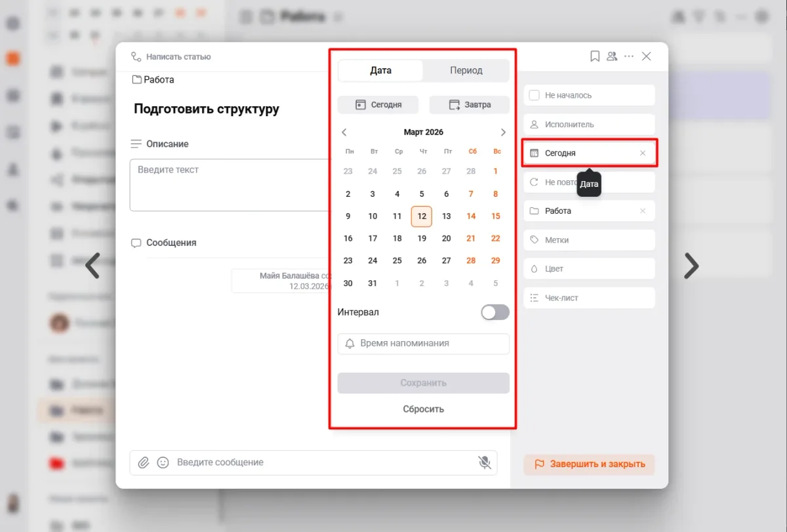Click the muted microphone icon
The image size is (787, 532).
pos(484,462)
